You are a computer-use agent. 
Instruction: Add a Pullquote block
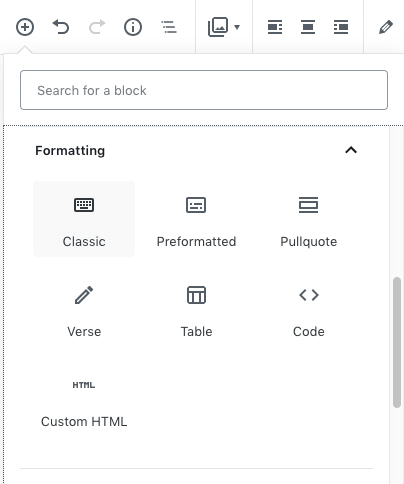tap(309, 219)
